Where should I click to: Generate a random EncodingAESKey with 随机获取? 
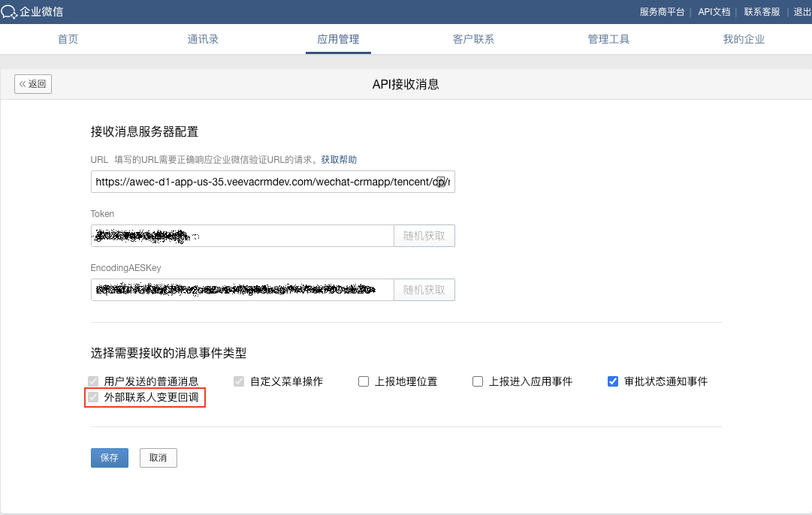[x=424, y=290]
